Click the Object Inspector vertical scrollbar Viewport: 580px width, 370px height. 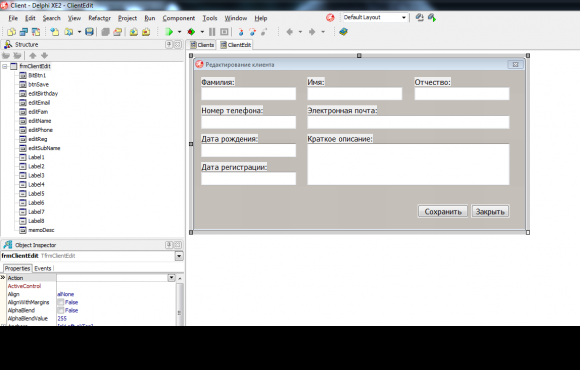(x=180, y=304)
